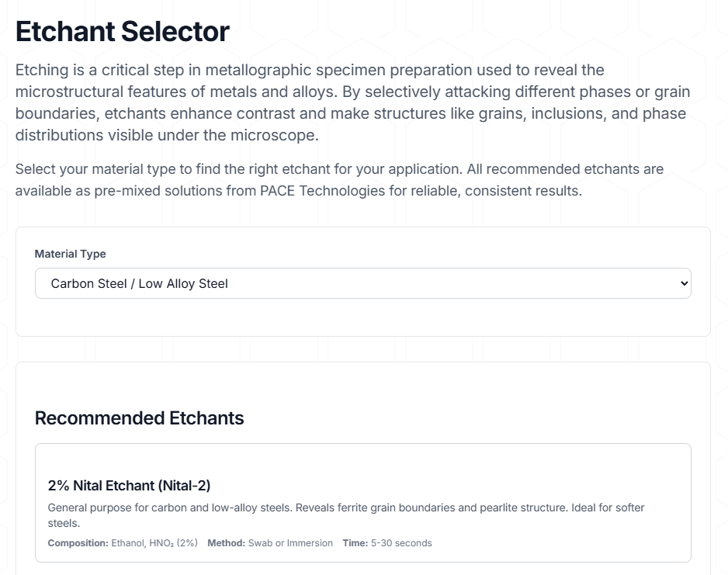This screenshot has width=728, height=575.
Task: Open the Nital-2 etchant recommendation card
Action: point(362,501)
